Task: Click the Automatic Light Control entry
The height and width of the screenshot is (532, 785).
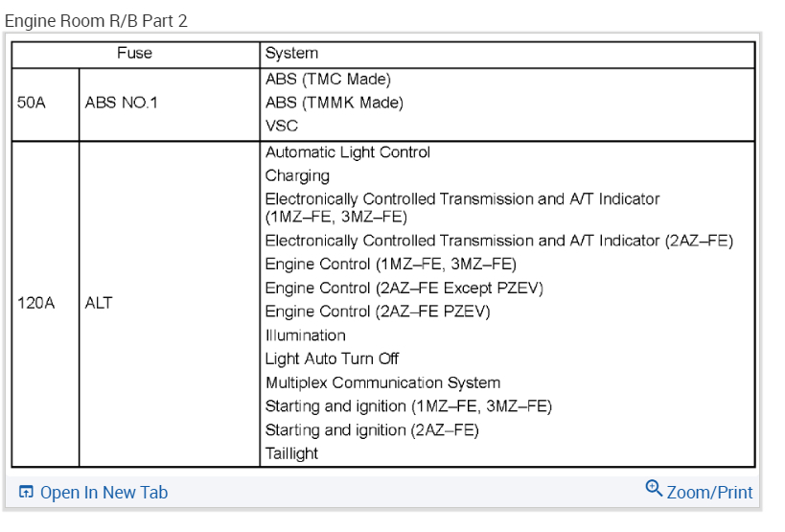Action: click(x=347, y=152)
